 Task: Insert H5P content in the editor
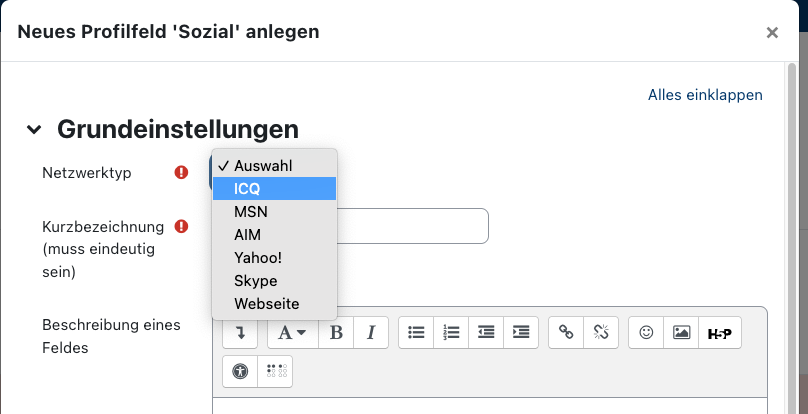point(720,333)
